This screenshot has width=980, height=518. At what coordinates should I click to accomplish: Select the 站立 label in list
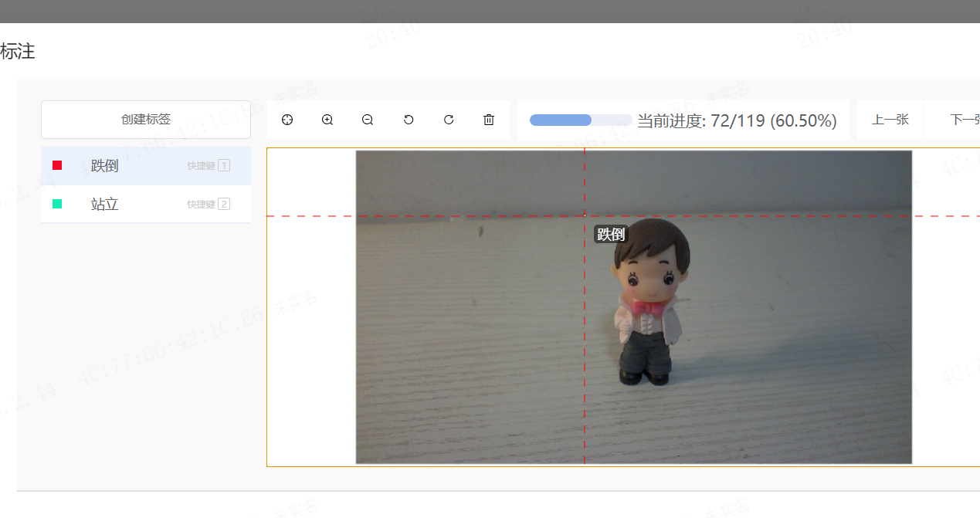(105, 205)
